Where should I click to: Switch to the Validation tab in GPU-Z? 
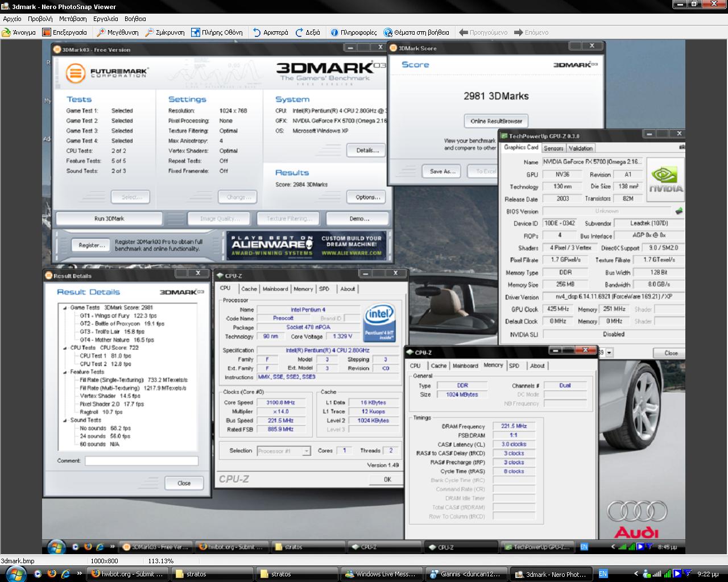click(x=581, y=148)
